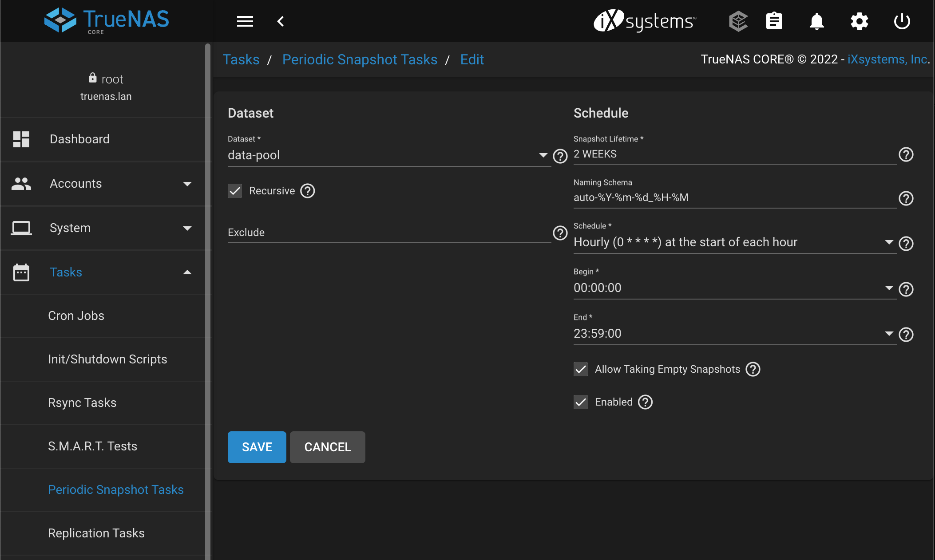Open the settings gear icon

(x=859, y=21)
